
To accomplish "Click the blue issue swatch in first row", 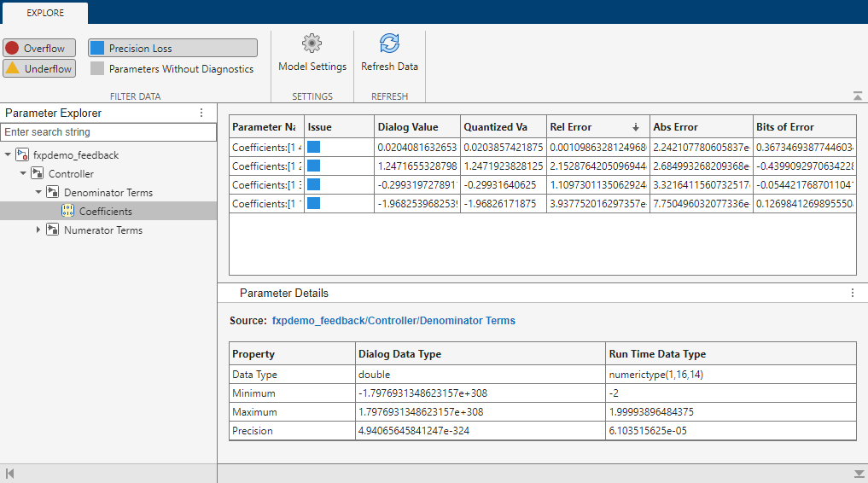I will coord(314,147).
